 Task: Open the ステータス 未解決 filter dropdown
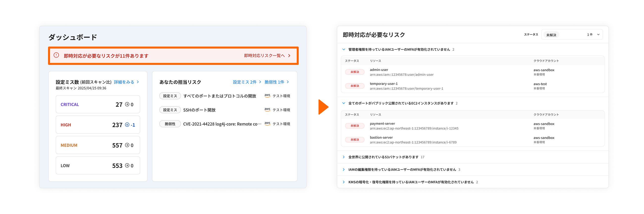click(572, 35)
